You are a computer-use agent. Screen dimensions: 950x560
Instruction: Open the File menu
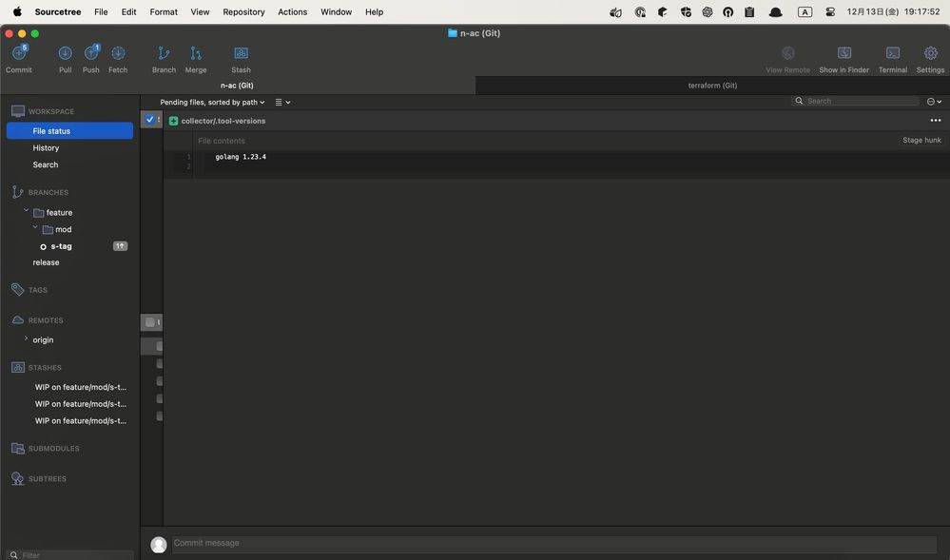[101, 11]
